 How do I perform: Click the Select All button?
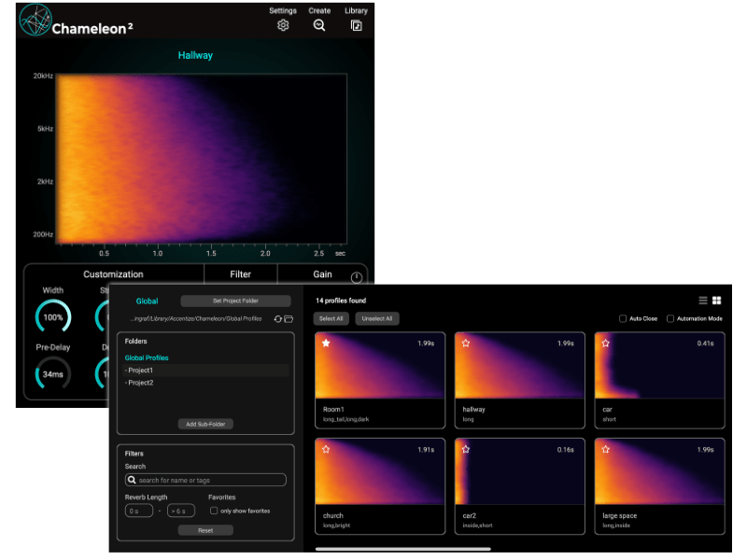(x=331, y=319)
